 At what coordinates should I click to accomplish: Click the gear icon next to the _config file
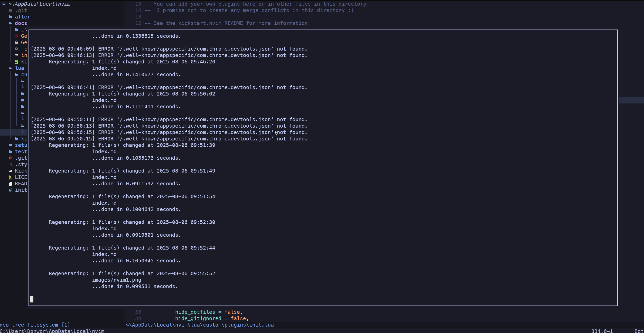[16, 49]
